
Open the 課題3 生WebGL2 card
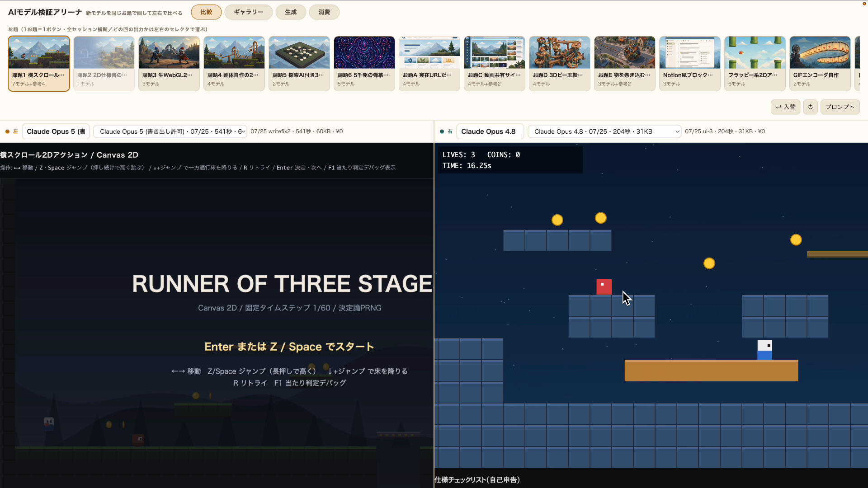coord(169,64)
